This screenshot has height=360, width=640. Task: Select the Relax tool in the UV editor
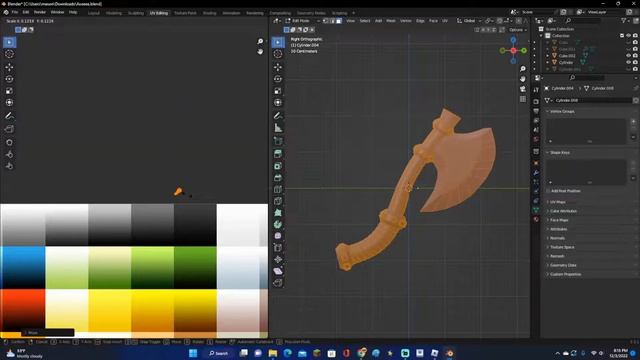click(9, 154)
